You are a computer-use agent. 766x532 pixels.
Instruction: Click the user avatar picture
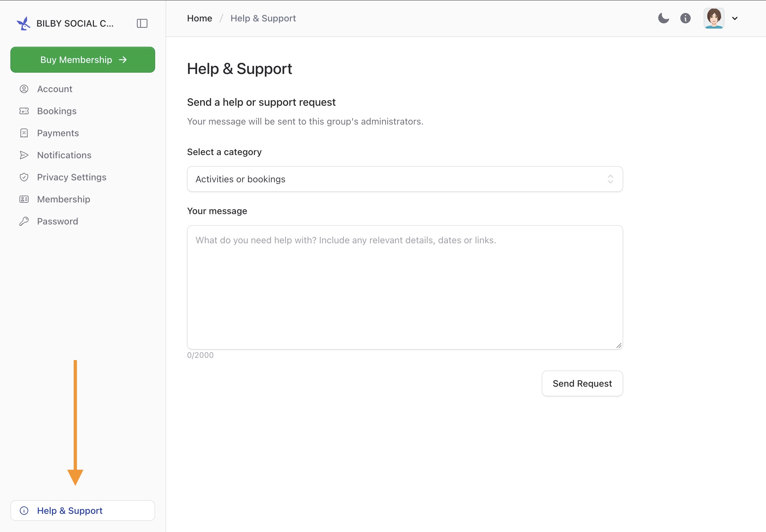(714, 18)
